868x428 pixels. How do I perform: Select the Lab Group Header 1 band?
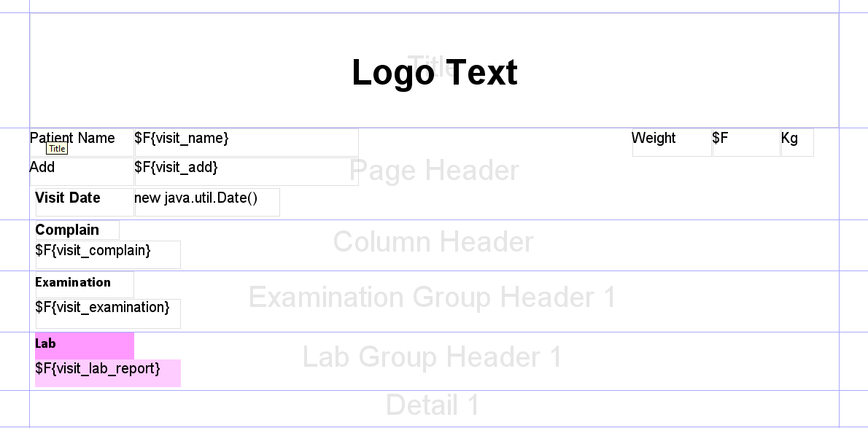point(433,357)
